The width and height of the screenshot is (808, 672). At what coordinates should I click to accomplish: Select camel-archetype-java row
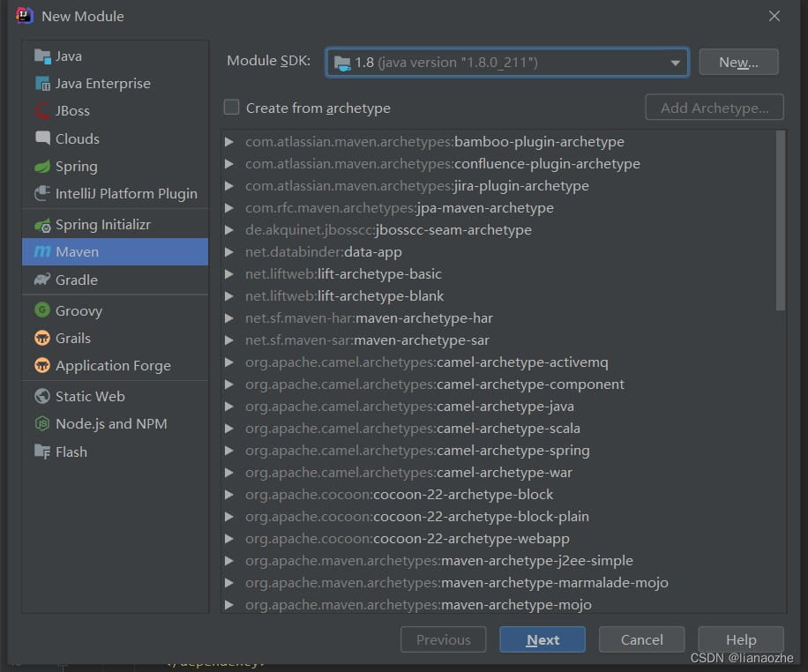[x=498, y=406]
